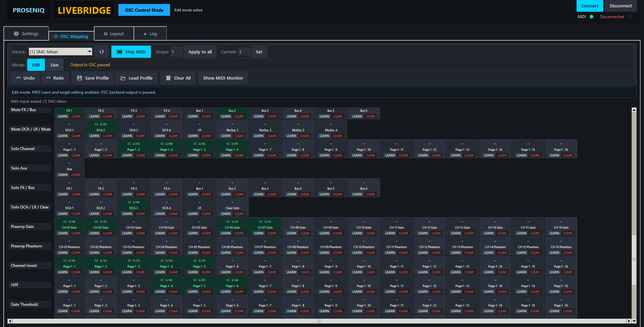Click LEARN for Solo DCA 3
Screen dimensions: 644x327
127,214
